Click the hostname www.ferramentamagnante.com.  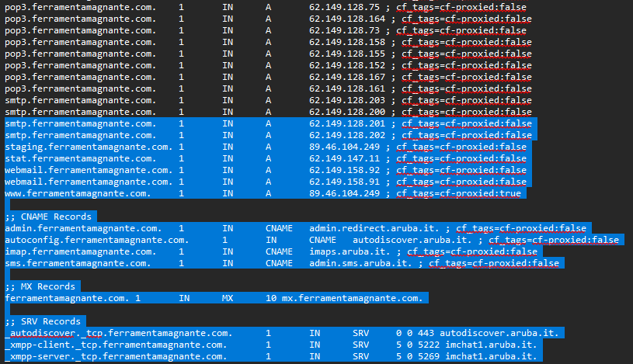[78, 194]
